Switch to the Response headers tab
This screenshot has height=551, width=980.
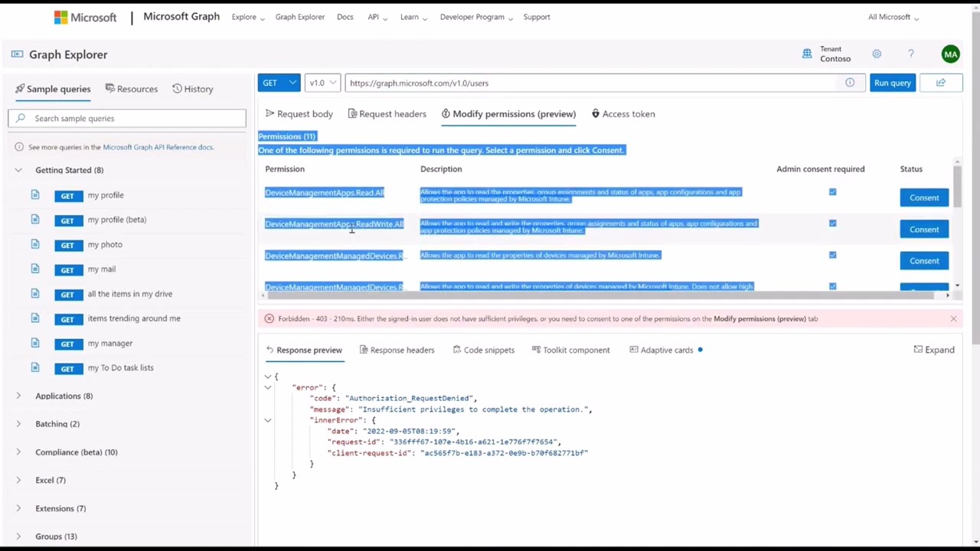397,350
